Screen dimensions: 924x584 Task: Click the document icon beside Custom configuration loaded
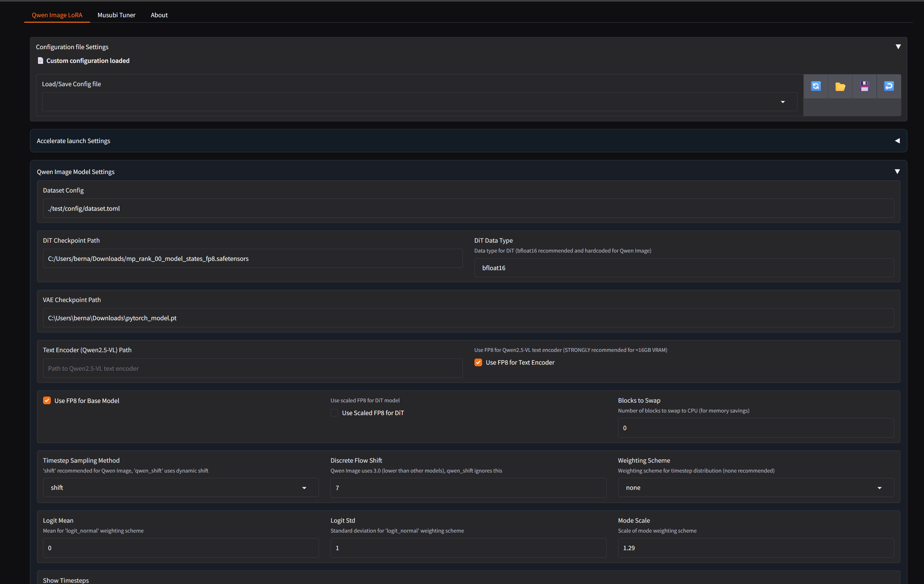click(x=40, y=61)
